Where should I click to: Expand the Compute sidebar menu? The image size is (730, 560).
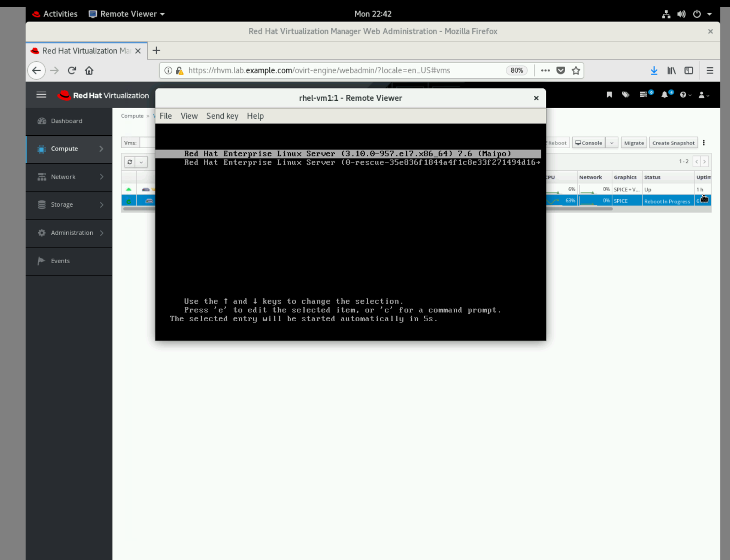tap(69, 149)
